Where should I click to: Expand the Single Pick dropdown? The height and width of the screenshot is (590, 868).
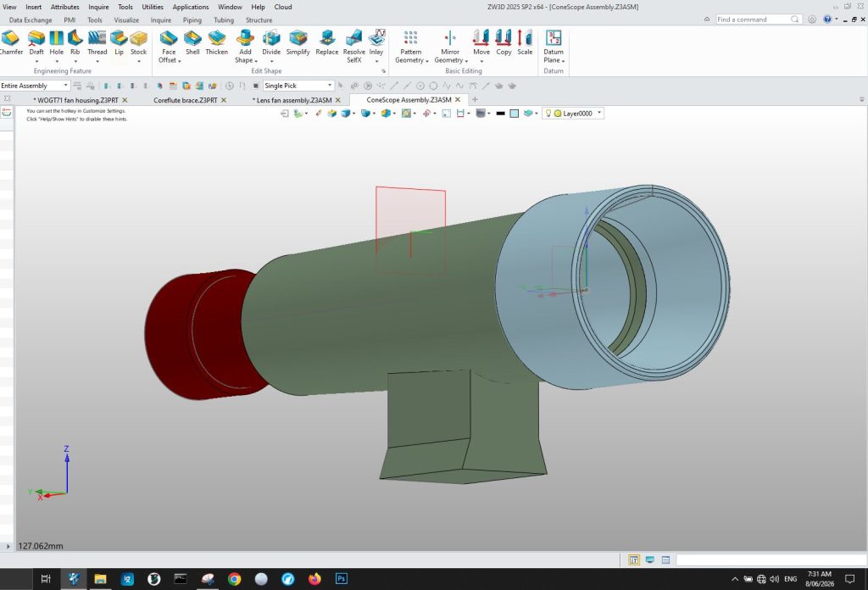coord(298,86)
